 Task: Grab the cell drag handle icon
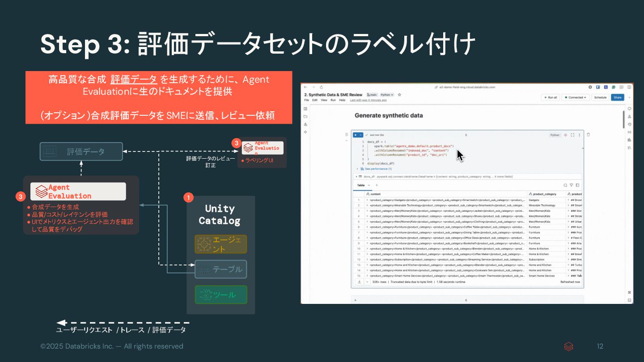pos(347,135)
